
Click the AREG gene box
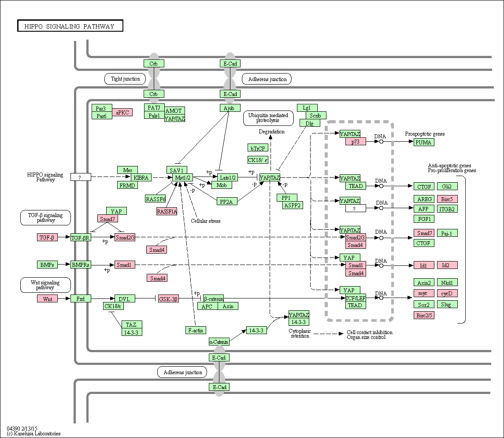[424, 199]
